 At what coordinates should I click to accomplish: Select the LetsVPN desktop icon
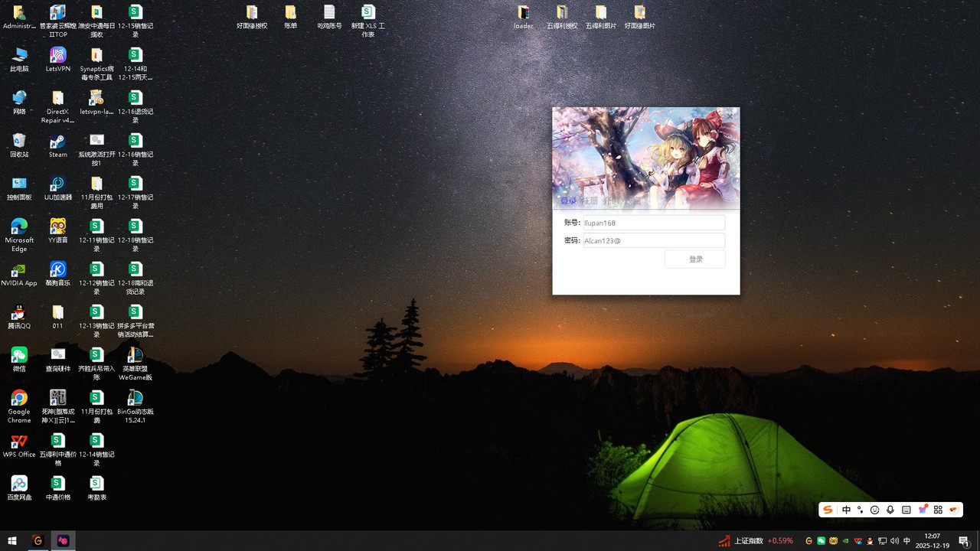(57, 60)
